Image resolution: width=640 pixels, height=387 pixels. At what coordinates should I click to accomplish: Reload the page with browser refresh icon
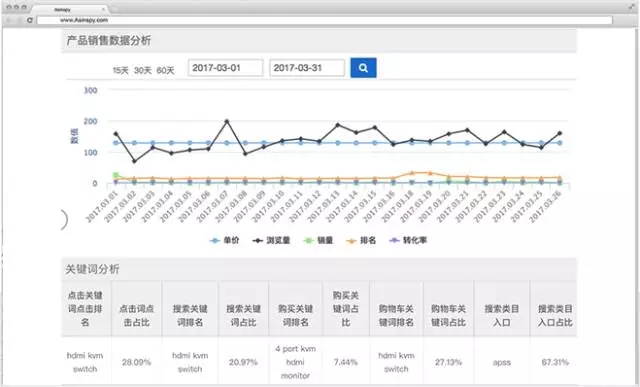coord(29,20)
